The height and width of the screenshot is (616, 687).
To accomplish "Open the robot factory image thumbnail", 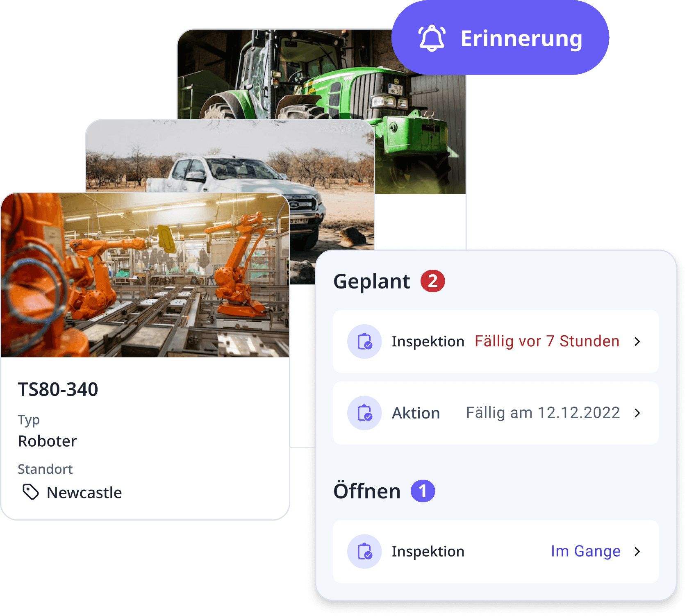I will [145, 275].
